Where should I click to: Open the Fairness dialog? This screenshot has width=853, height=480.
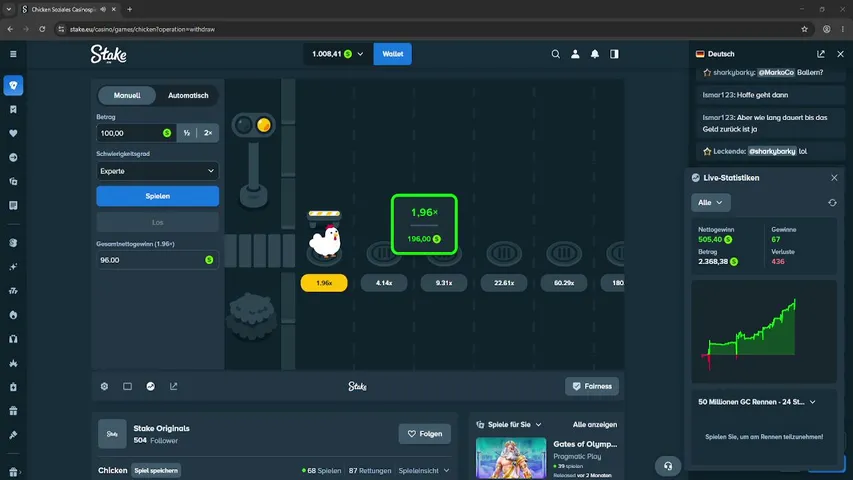pyautogui.click(x=592, y=386)
